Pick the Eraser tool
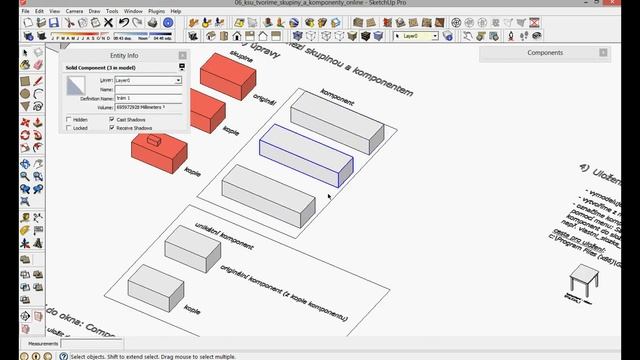 (38, 65)
